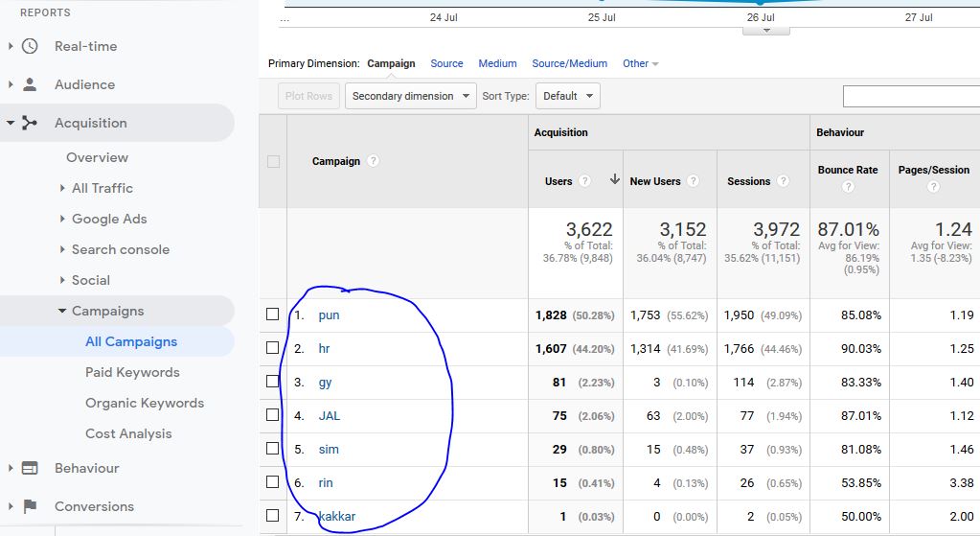Click the Users sort descending arrow
The height and width of the screenshot is (536, 980).
(x=615, y=179)
